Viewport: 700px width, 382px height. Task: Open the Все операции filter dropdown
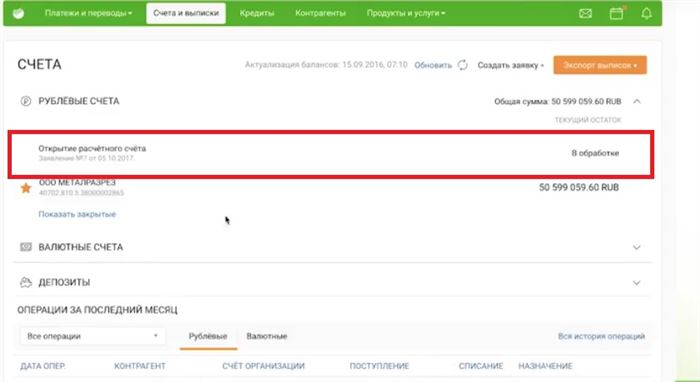pos(92,336)
